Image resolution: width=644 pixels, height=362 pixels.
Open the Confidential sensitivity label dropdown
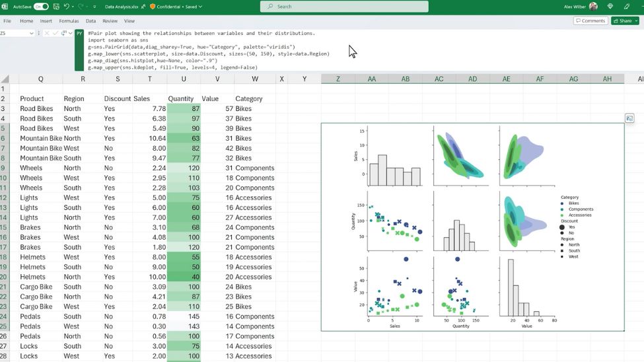pyautogui.click(x=176, y=7)
